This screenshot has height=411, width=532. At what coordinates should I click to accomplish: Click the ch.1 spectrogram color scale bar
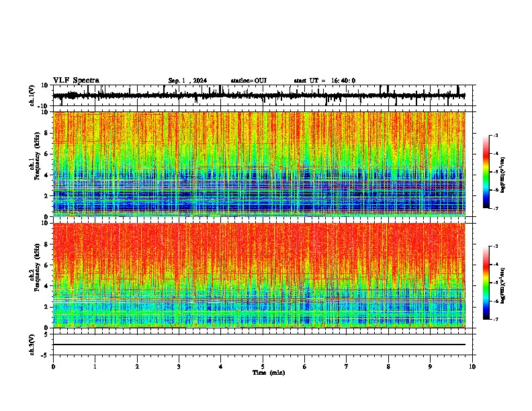pyautogui.click(x=486, y=172)
